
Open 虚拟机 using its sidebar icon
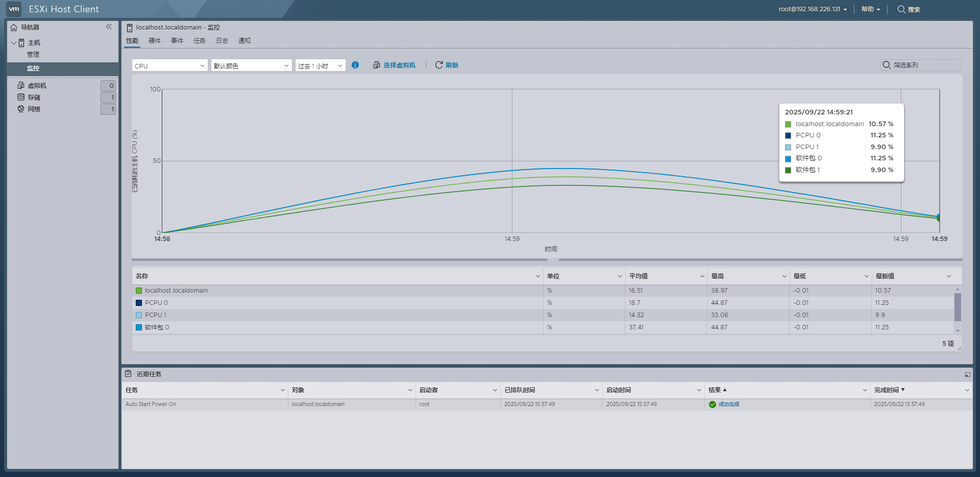click(21, 85)
